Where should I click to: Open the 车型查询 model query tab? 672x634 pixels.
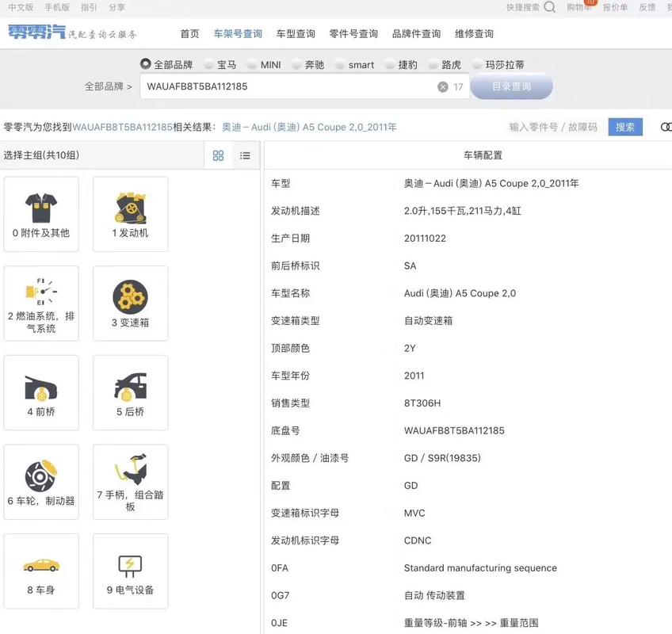(x=296, y=34)
